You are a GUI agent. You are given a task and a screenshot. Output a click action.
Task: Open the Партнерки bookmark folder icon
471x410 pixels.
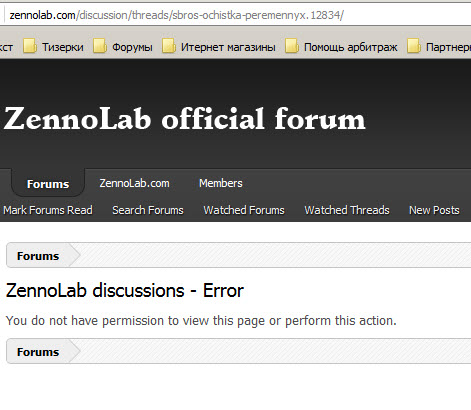click(414, 46)
